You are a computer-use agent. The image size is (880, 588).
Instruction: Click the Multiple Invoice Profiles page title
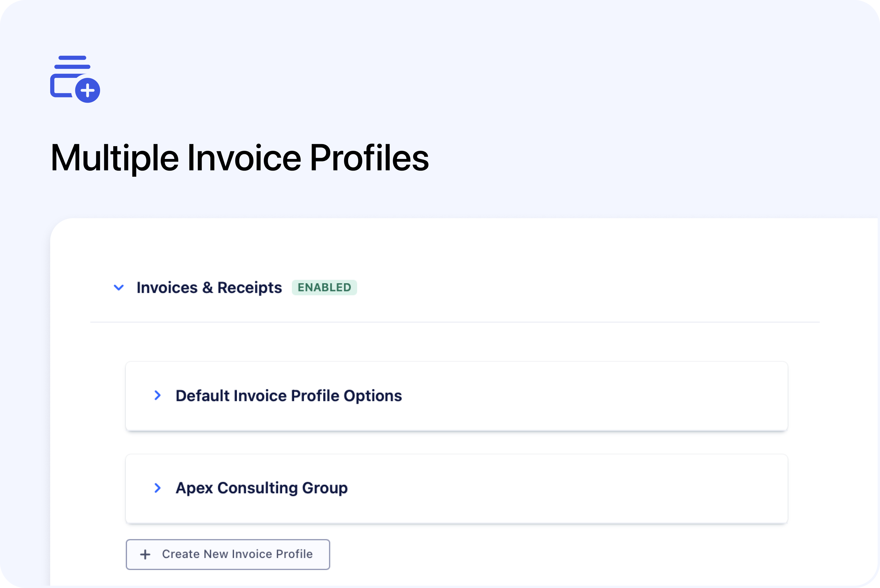click(239, 158)
